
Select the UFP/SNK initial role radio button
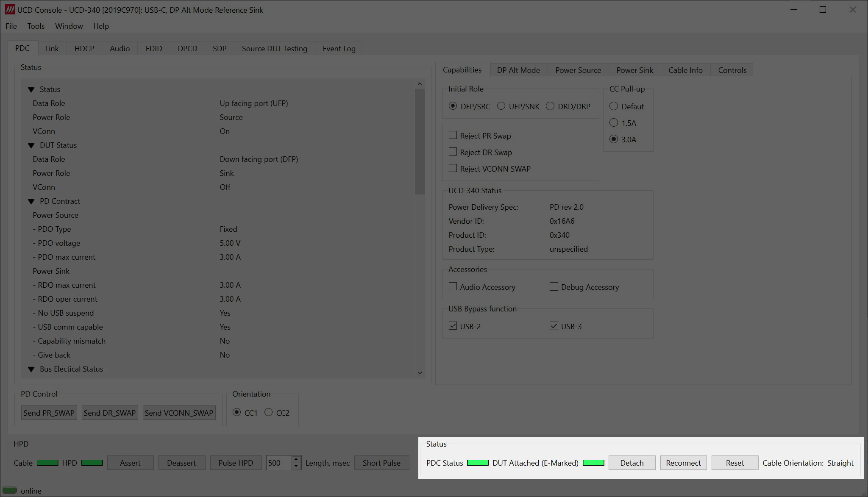(x=501, y=106)
